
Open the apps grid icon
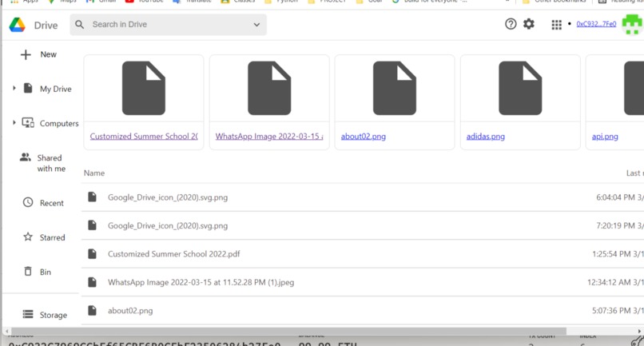pyautogui.click(x=556, y=25)
